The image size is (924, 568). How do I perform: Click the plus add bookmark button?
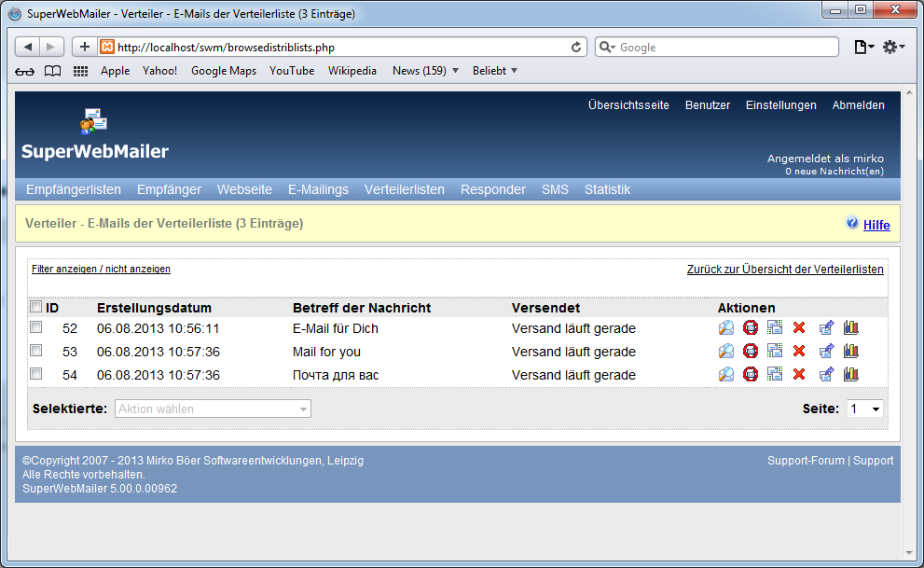point(84,47)
